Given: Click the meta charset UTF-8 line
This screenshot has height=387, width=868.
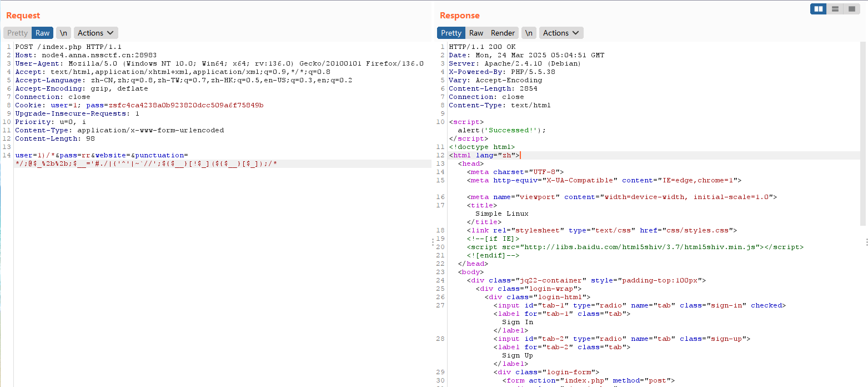Looking at the screenshot, I should 515,172.
